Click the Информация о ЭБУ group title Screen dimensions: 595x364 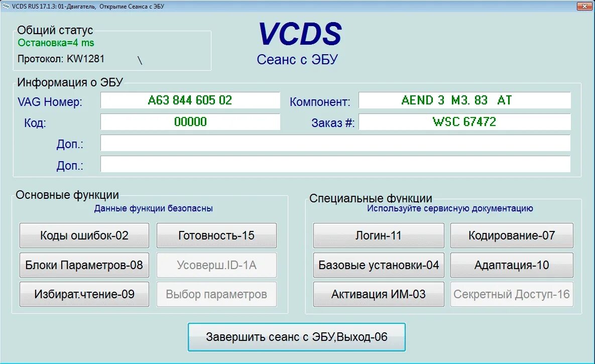[70, 82]
